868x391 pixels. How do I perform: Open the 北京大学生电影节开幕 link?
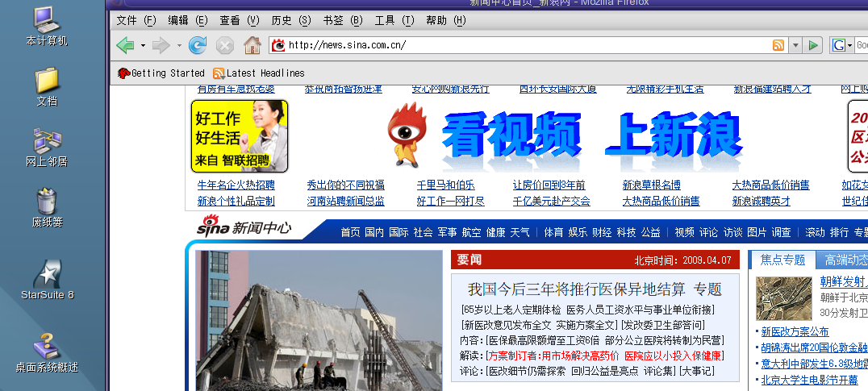[x=809, y=380]
